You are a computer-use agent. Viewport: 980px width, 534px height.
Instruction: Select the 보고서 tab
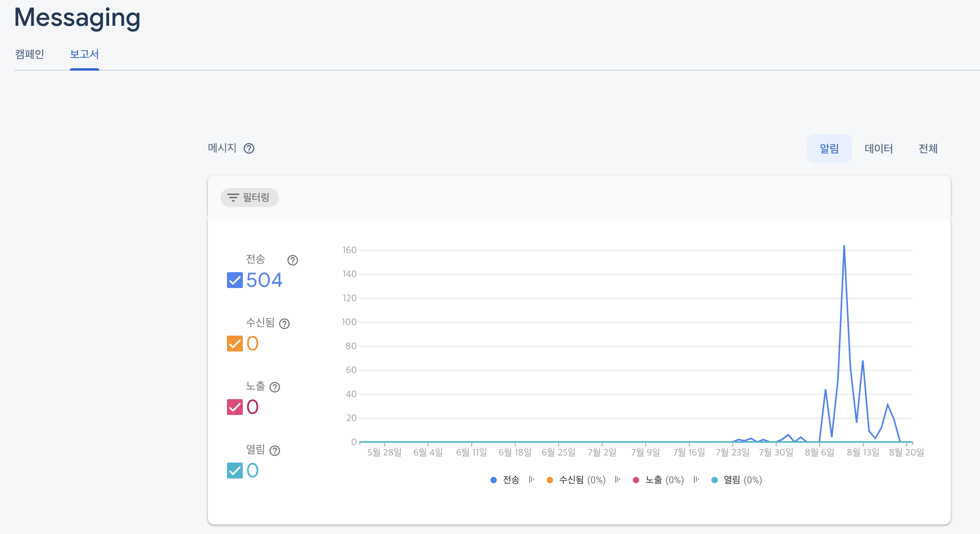84,54
